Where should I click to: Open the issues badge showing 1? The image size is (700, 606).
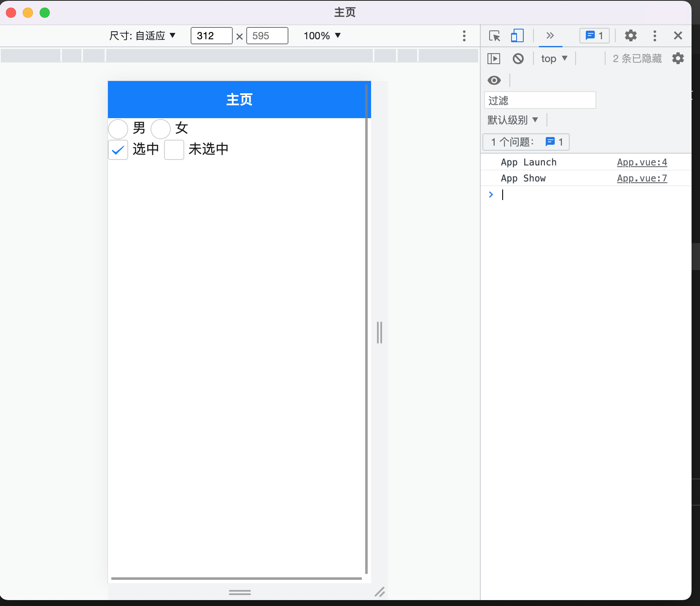tap(595, 35)
